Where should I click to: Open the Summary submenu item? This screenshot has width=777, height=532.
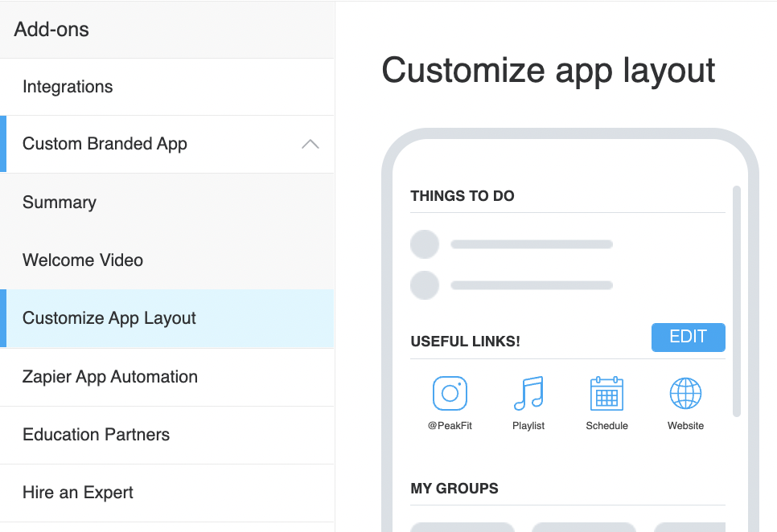point(167,203)
